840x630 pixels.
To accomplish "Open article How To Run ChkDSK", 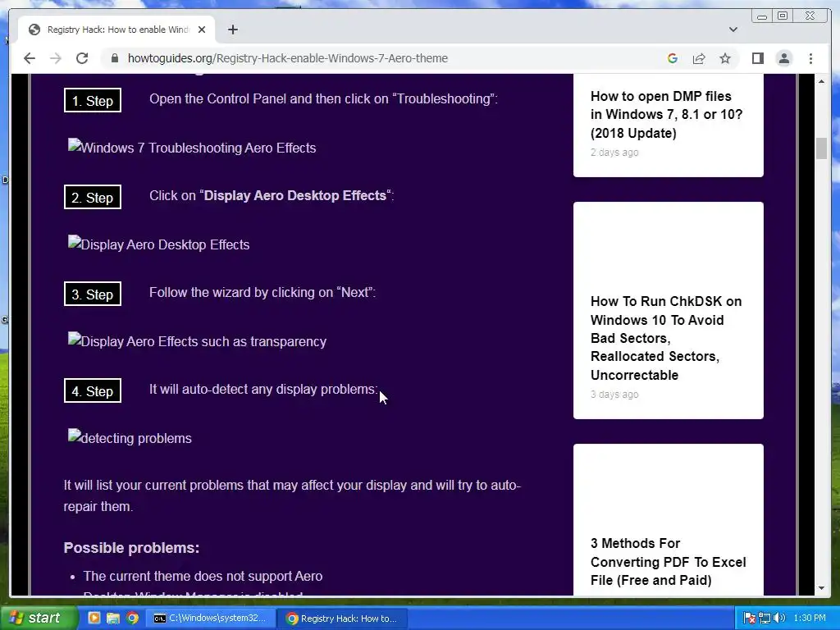I will click(666, 338).
